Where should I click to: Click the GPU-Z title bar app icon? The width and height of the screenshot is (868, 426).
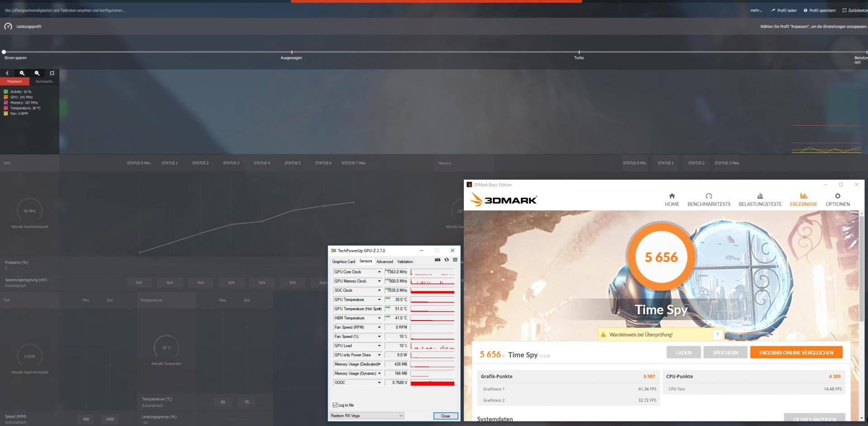334,251
